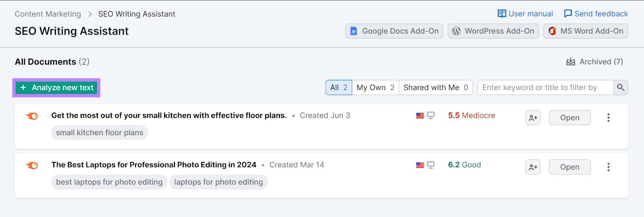Click the 'Created Mar 14' date text
Viewport: 644px width, 217px height.
[x=297, y=165]
